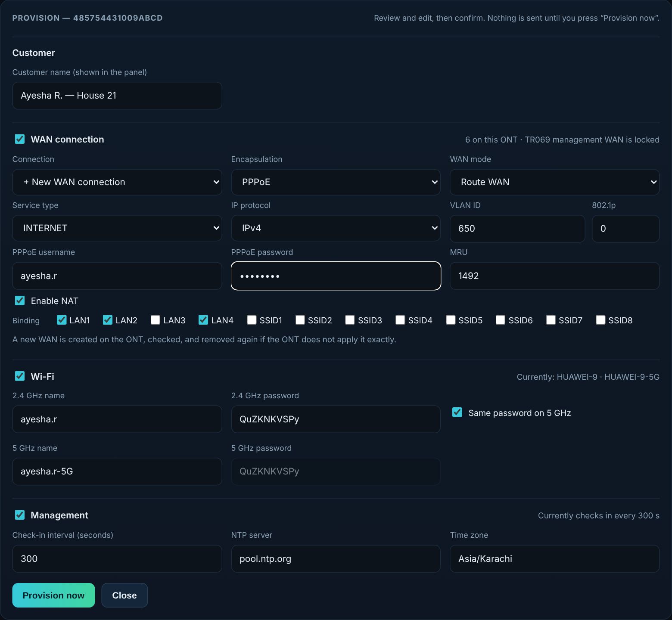Uncheck Same password on 5 GHz
Screen dimensions: 672x620
click(x=457, y=412)
